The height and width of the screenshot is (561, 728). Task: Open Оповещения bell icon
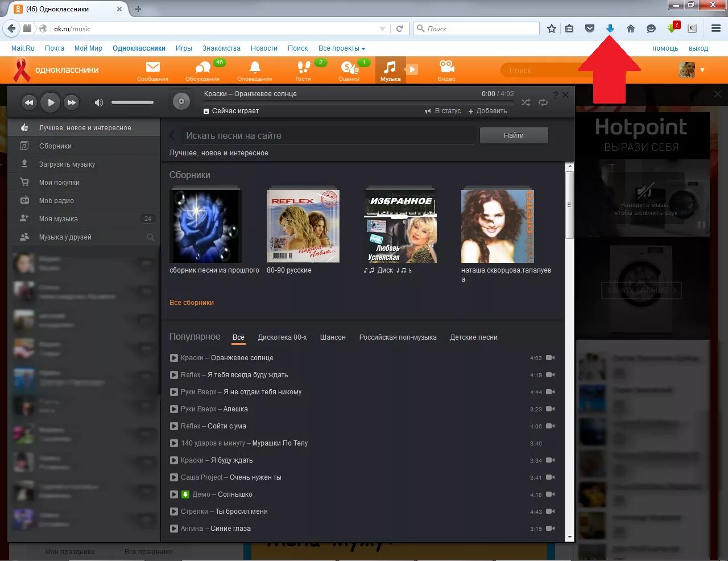coord(255,71)
